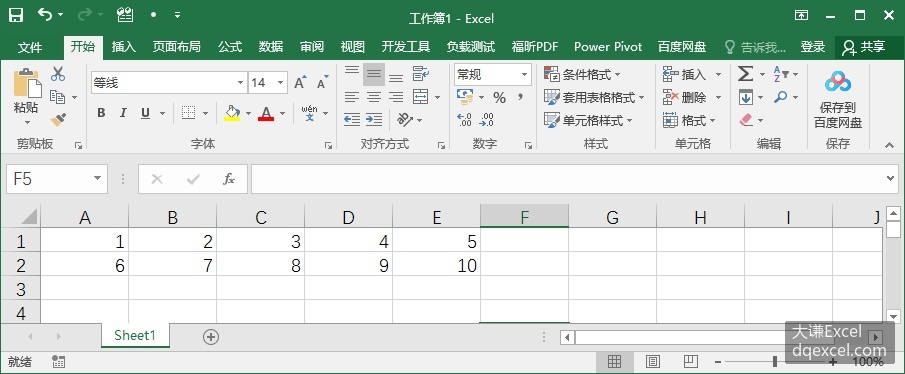Click the accounting number format icon
The width and height of the screenshot is (905, 374).
tap(465, 97)
